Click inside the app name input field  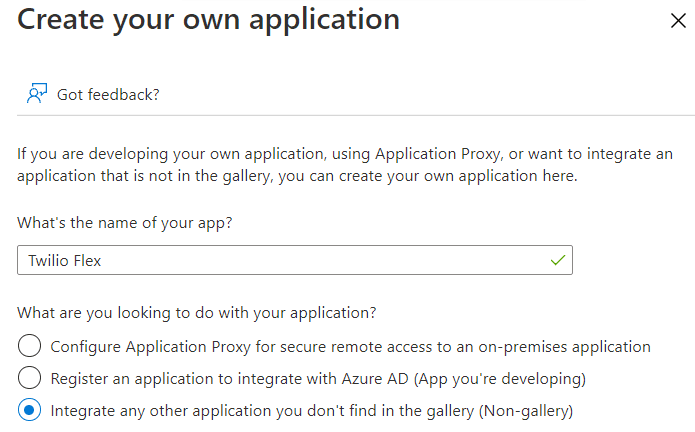(300, 261)
